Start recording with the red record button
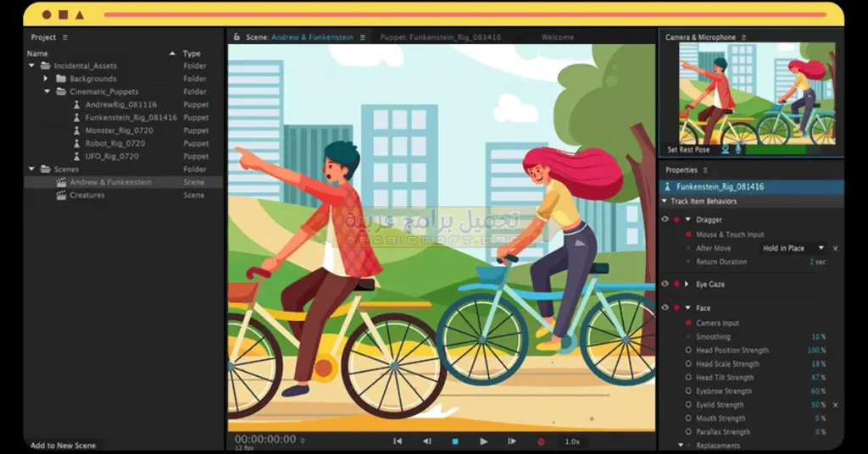Screen dimensions: 868x454 [541, 441]
